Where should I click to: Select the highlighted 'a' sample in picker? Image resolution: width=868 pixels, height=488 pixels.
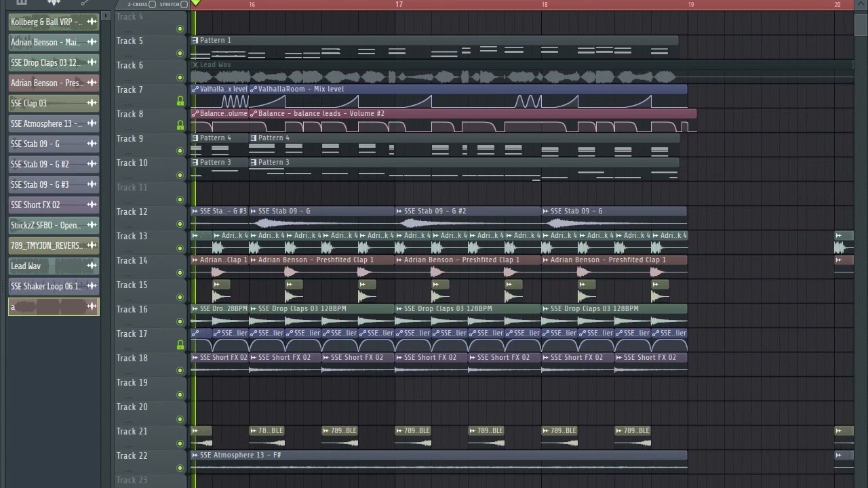[54, 307]
